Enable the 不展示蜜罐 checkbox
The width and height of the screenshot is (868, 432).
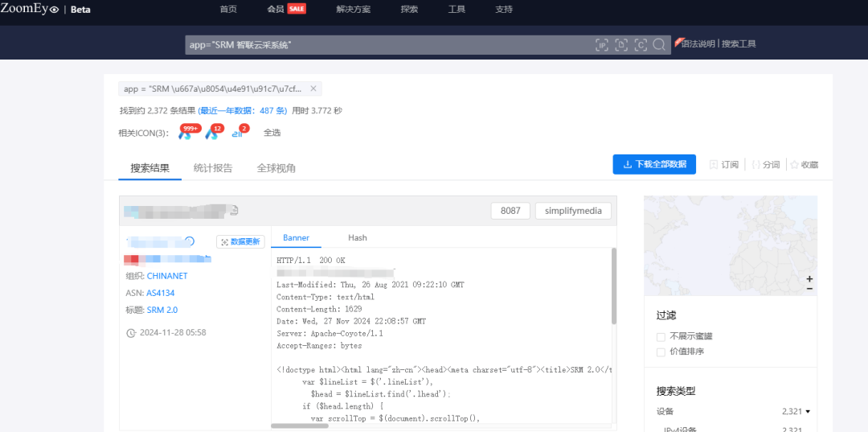pyautogui.click(x=661, y=337)
